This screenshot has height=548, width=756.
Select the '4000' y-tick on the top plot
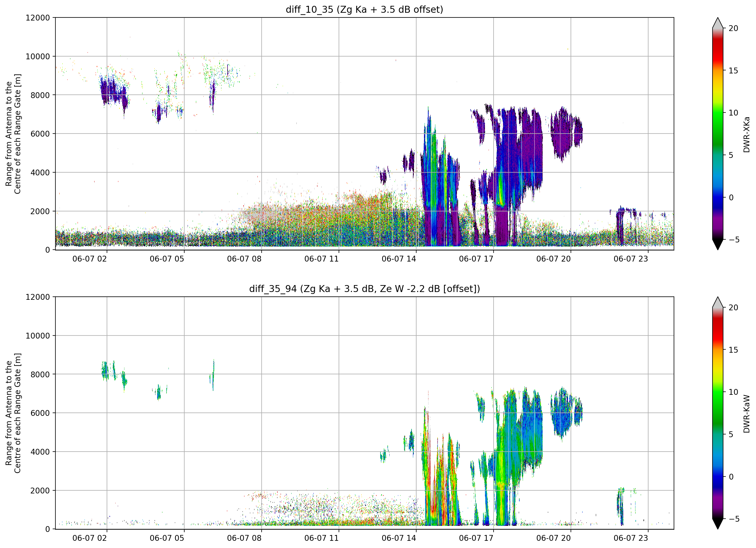coord(40,173)
